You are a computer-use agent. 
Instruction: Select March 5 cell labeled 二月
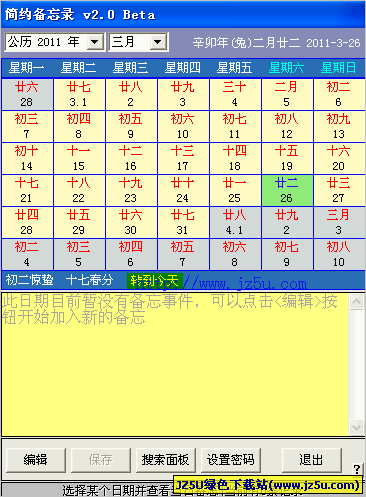coord(287,94)
